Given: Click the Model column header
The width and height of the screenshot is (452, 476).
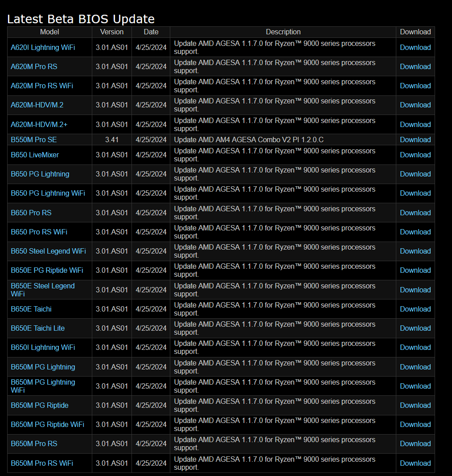Looking at the screenshot, I should [49, 32].
